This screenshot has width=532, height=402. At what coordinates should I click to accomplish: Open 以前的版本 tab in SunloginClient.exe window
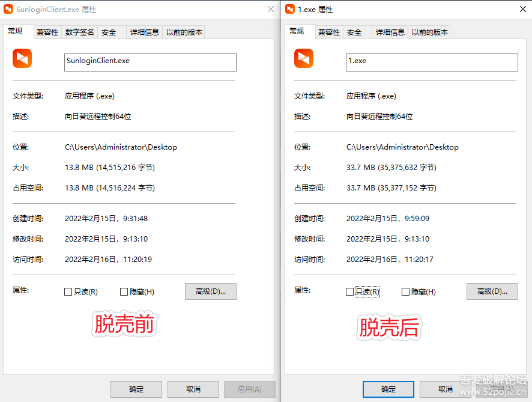point(184,32)
